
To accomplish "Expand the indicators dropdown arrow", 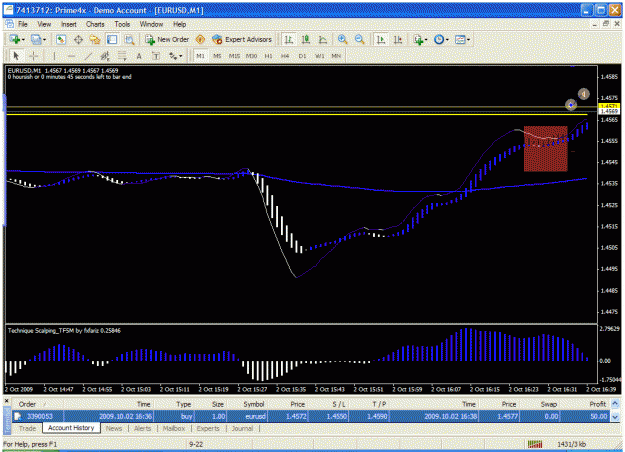I will pyautogui.click(x=426, y=40).
